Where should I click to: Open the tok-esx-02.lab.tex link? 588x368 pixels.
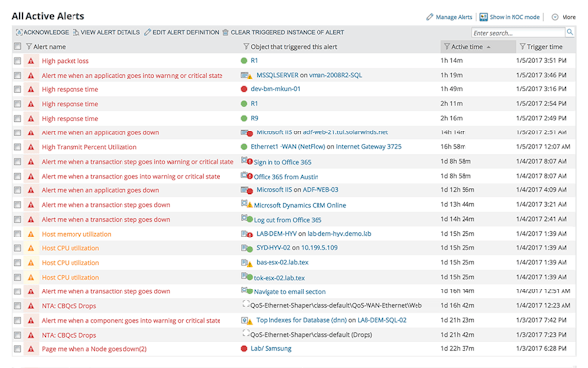[279, 278]
